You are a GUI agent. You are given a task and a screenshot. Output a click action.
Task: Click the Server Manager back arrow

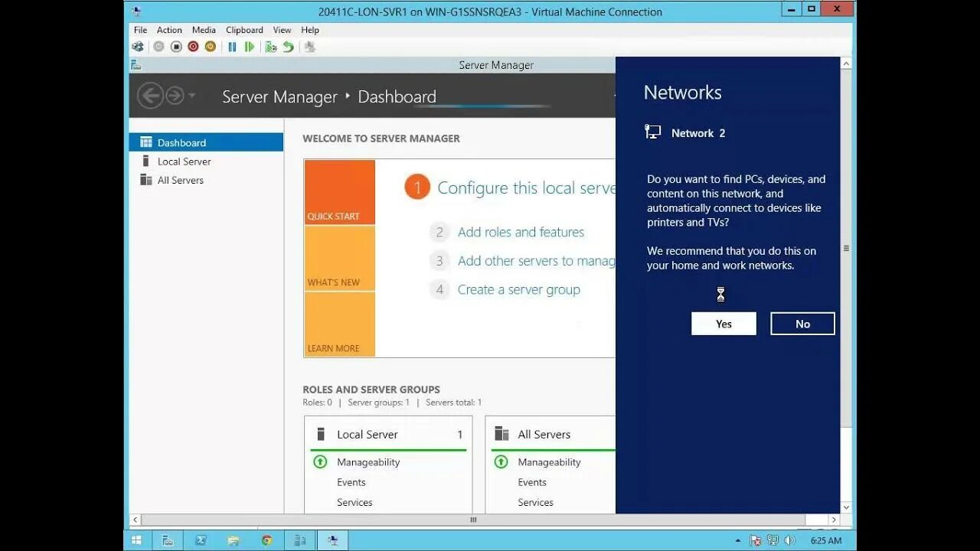[151, 96]
